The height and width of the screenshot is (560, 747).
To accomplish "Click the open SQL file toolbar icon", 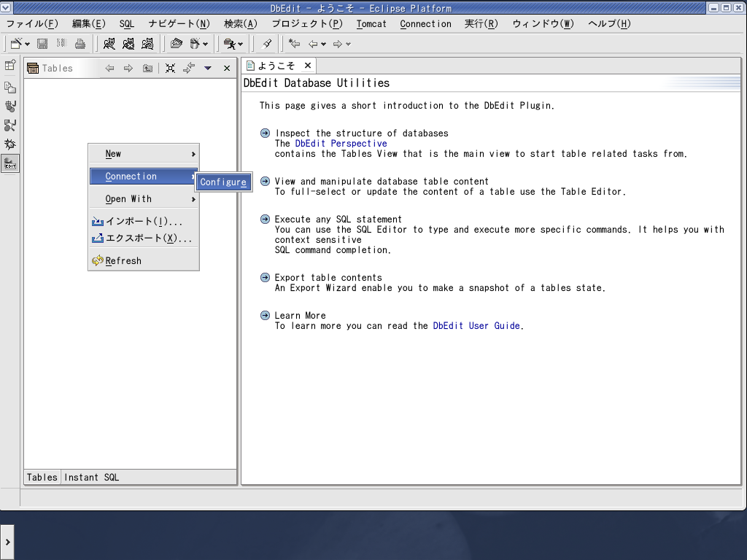I will pyautogui.click(x=177, y=44).
